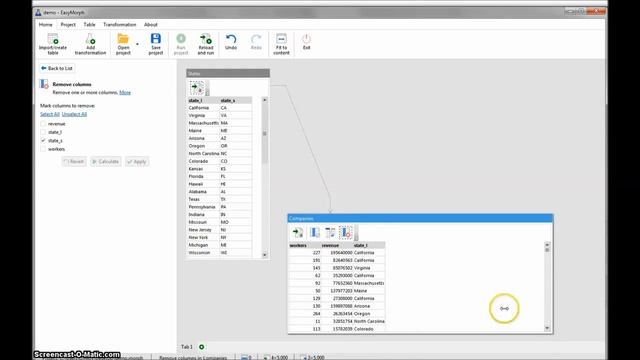Image resolution: width=640 pixels, height=360 pixels.
Task: Select the States table title bar
Action: [228, 73]
